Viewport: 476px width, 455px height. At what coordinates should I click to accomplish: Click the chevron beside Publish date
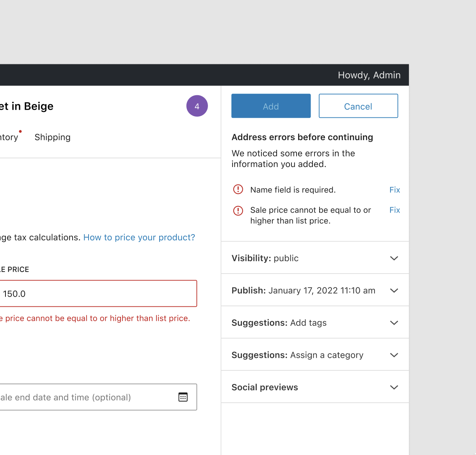[x=394, y=290]
